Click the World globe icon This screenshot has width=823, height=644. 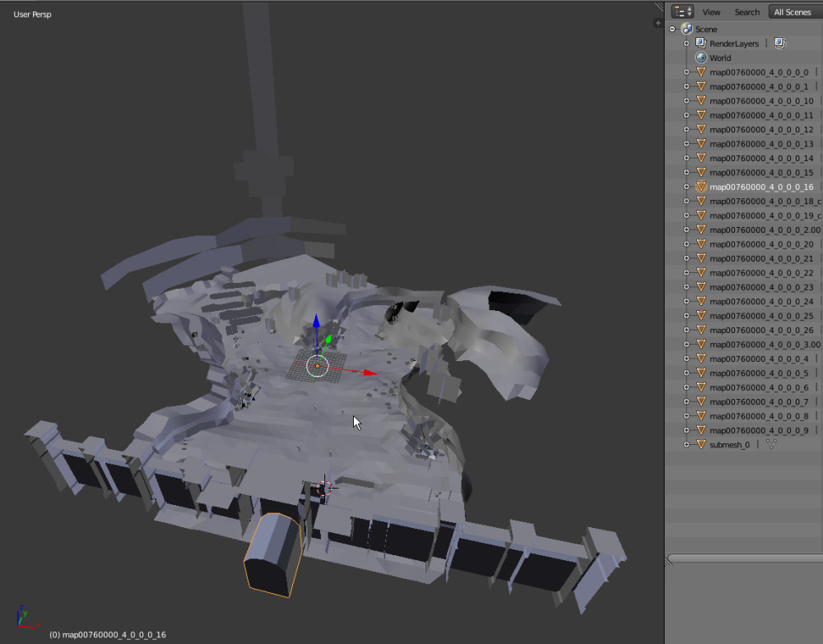700,58
